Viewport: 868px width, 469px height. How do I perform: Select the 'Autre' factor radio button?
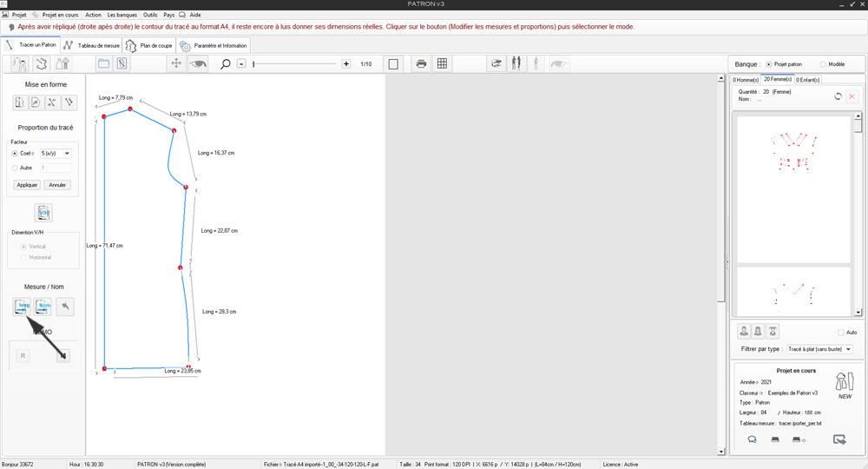coord(16,167)
